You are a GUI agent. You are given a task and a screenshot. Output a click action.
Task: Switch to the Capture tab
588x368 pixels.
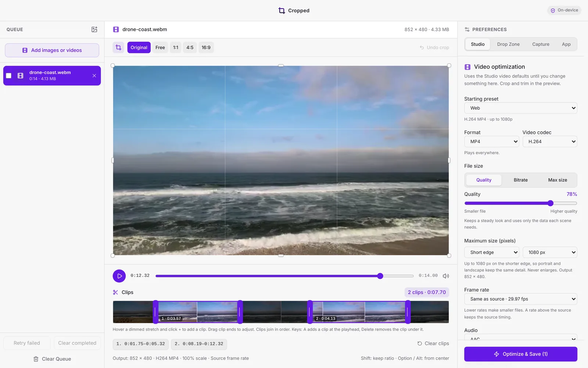click(x=541, y=44)
